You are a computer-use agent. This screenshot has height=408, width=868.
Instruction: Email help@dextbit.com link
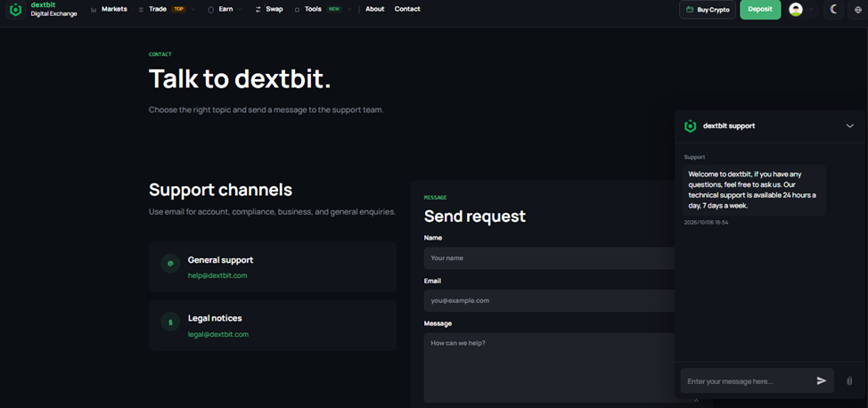tap(217, 275)
